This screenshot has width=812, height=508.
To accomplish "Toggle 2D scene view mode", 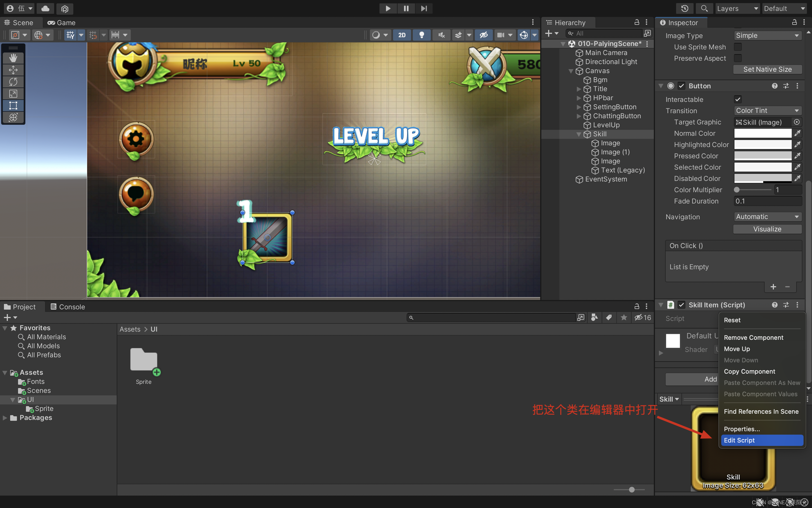I will click(x=402, y=35).
